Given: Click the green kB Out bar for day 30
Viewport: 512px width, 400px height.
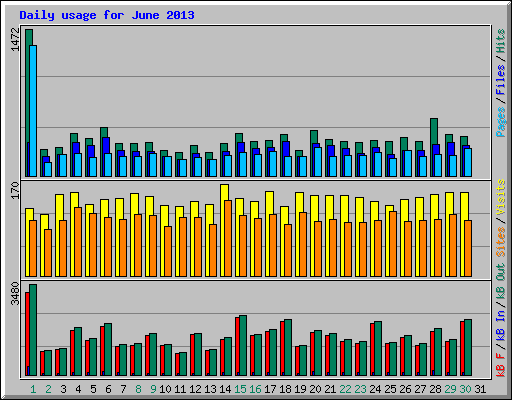Looking at the screenshot, I should [468, 347].
